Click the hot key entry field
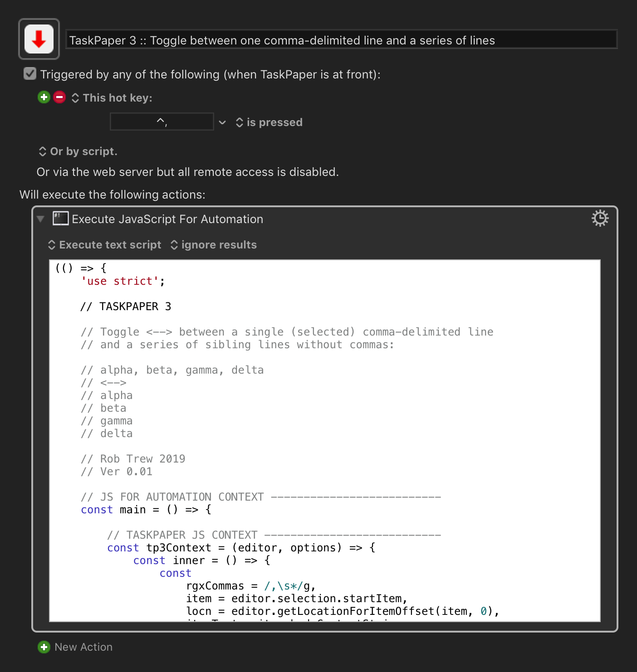The height and width of the screenshot is (672, 637). 162,122
